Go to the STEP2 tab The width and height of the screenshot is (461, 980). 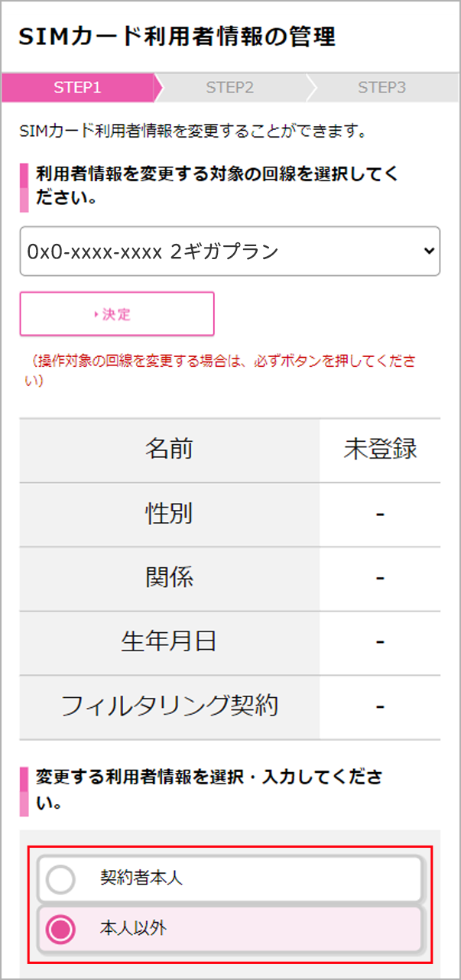point(229,88)
